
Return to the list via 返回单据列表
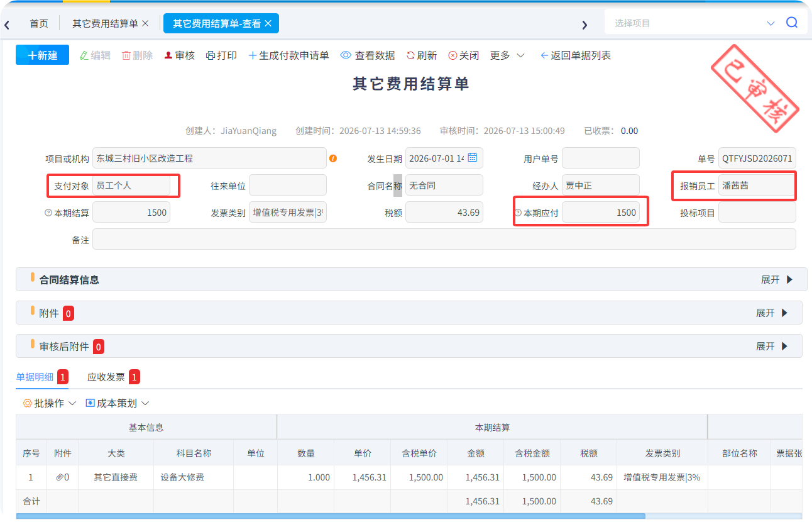click(575, 55)
